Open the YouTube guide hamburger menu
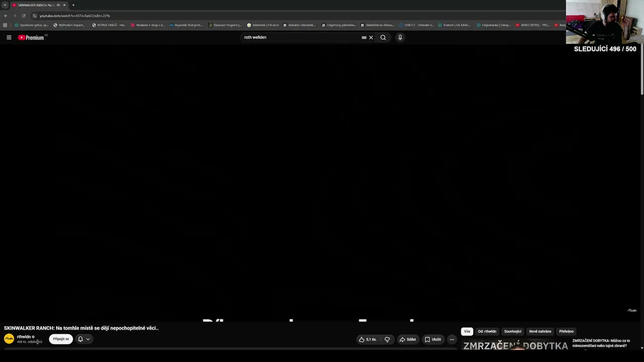This screenshot has height=362, width=644. 9,37
